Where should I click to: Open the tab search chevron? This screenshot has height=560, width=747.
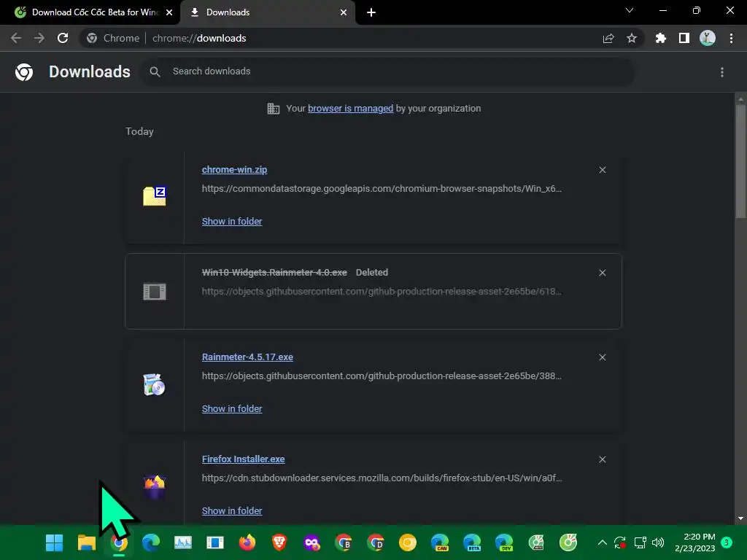pyautogui.click(x=630, y=10)
